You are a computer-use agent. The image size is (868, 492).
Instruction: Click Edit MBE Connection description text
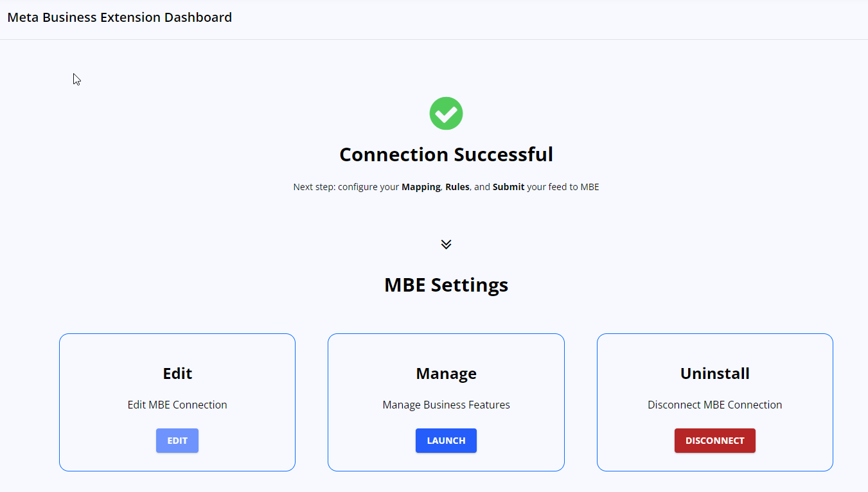[x=177, y=405]
